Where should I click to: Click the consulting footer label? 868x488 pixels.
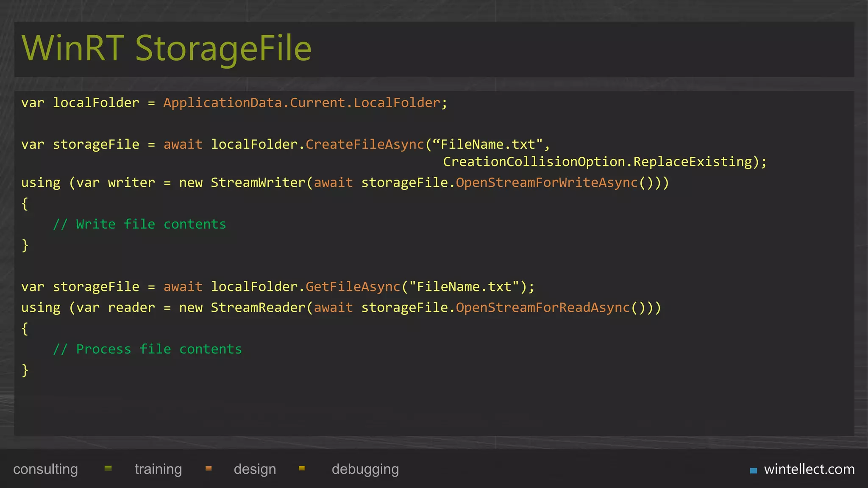point(45,469)
